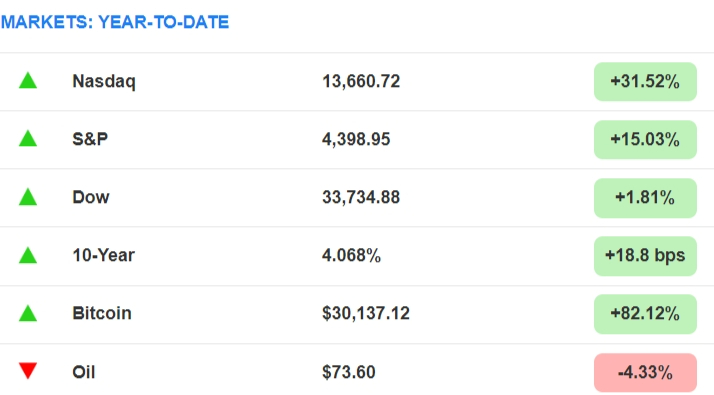Image resolution: width=714 pixels, height=395 pixels.
Task: Open the Markets: Year-to-Date heading link
Action: pos(115,22)
